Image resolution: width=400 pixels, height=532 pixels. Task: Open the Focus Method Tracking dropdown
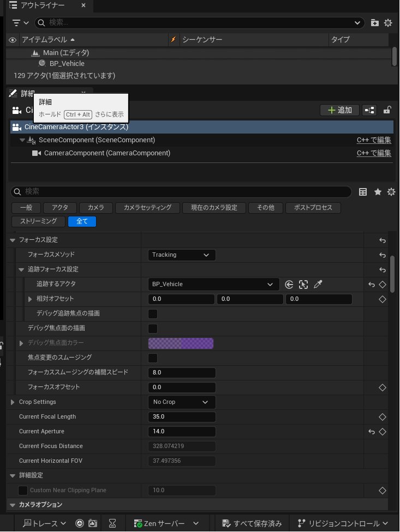click(x=182, y=255)
